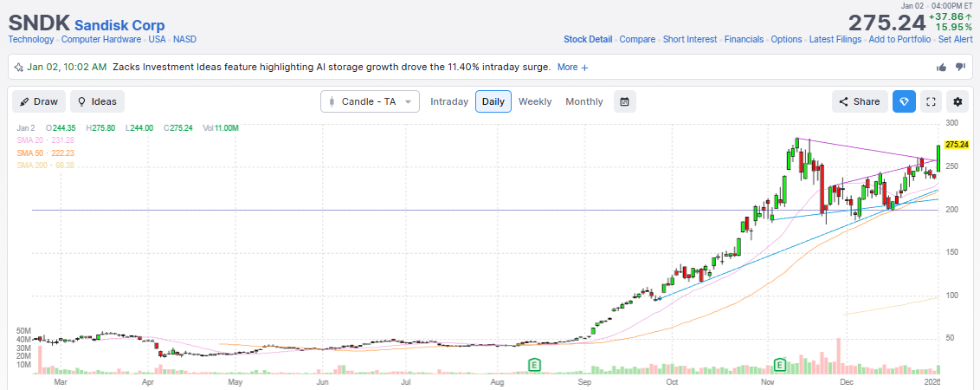Switch to Weekly timeframe
Viewport: 980px width, 390px height.
point(535,101)
